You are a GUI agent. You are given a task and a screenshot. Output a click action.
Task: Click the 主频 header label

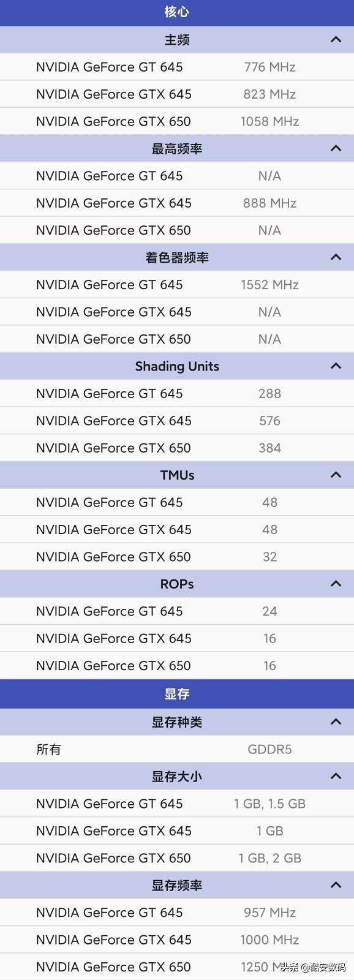point(177,40)
